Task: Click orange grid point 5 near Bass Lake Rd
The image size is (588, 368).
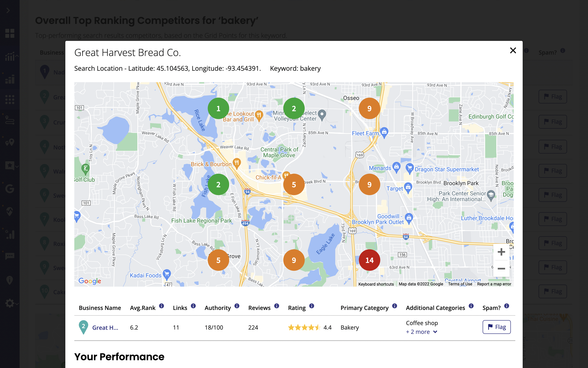Action: tap(218, 260)
